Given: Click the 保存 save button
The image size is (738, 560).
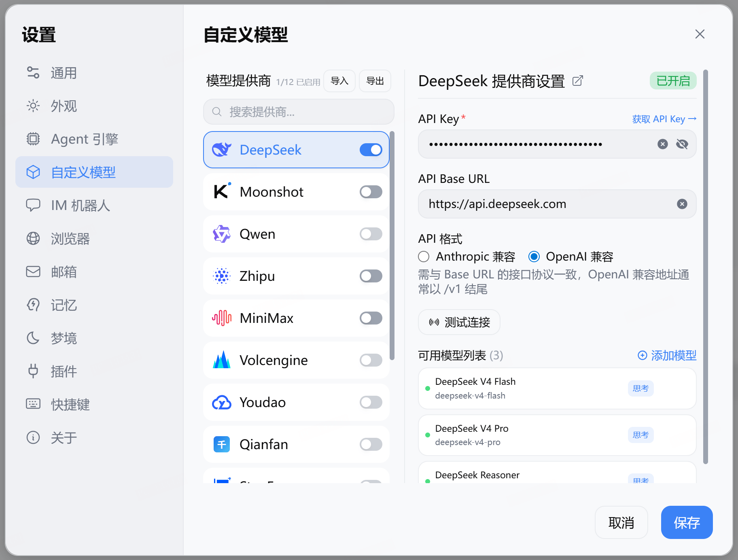Looking at the screenshot, I should (687, 522).
